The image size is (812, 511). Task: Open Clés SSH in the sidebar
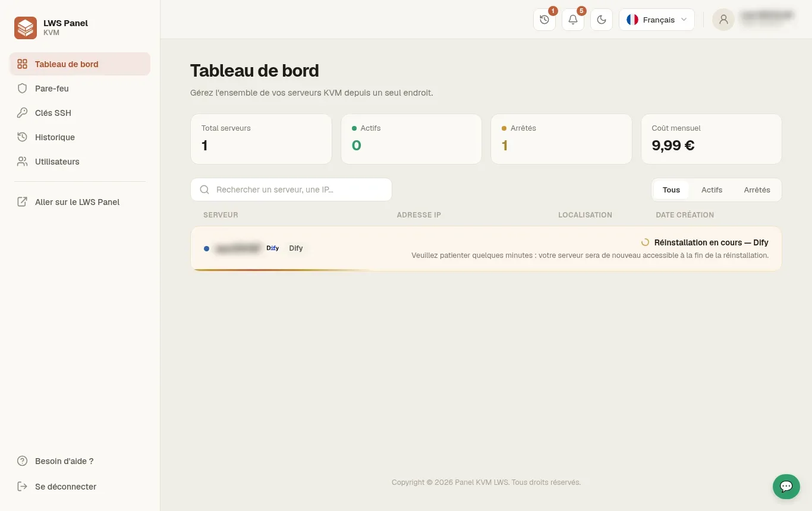80,113
